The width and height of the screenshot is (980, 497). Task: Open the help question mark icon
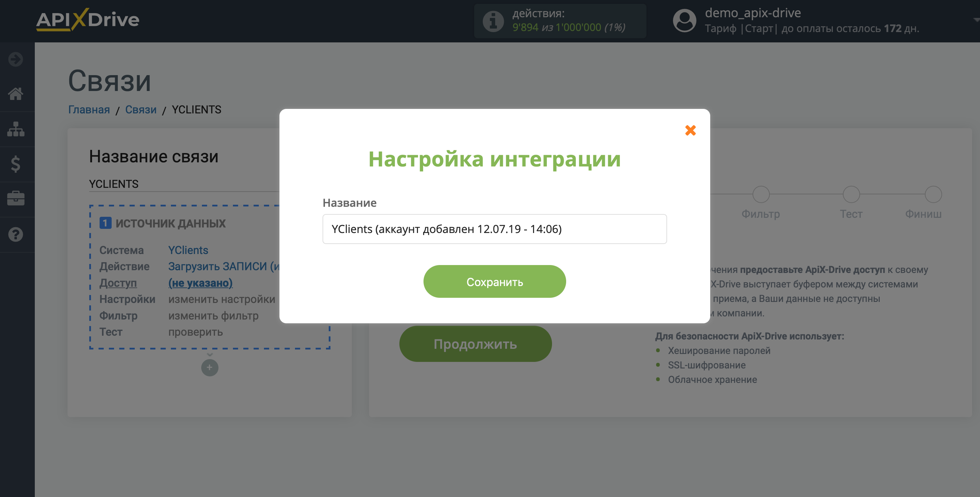point(16,234)
